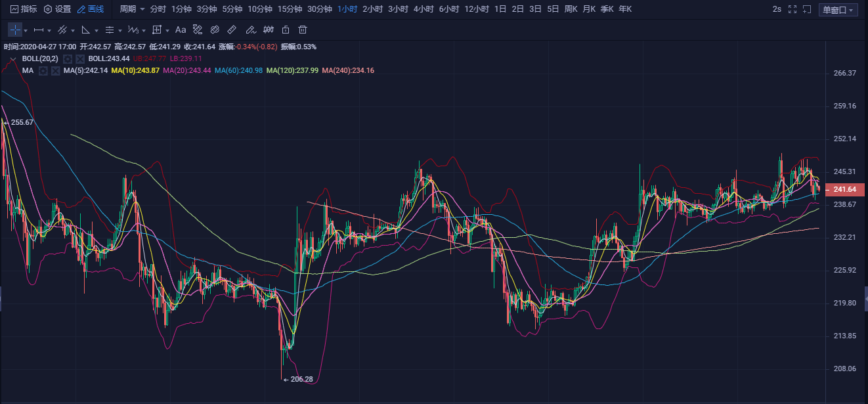This screenshot has height=404, width=868.
Task: Toggle 画线 drawing toolbar
Action: click(x=91, y=9)
